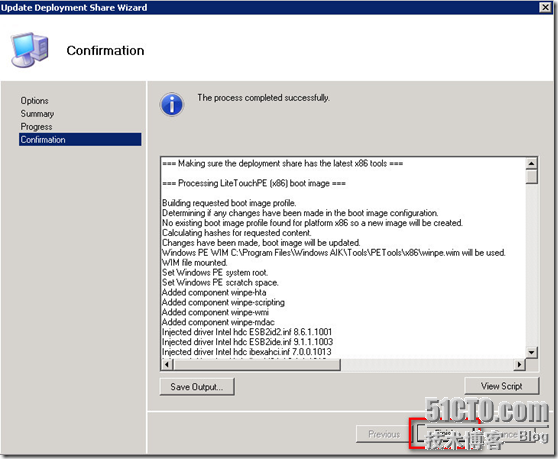Click 'Building requested boot image profile.' line
The image size is (558, 459).
[229, 203]
